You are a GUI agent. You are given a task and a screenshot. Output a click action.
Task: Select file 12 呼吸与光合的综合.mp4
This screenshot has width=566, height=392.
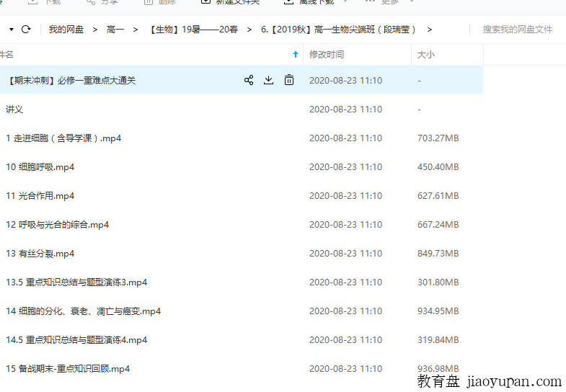click(58, 225)
